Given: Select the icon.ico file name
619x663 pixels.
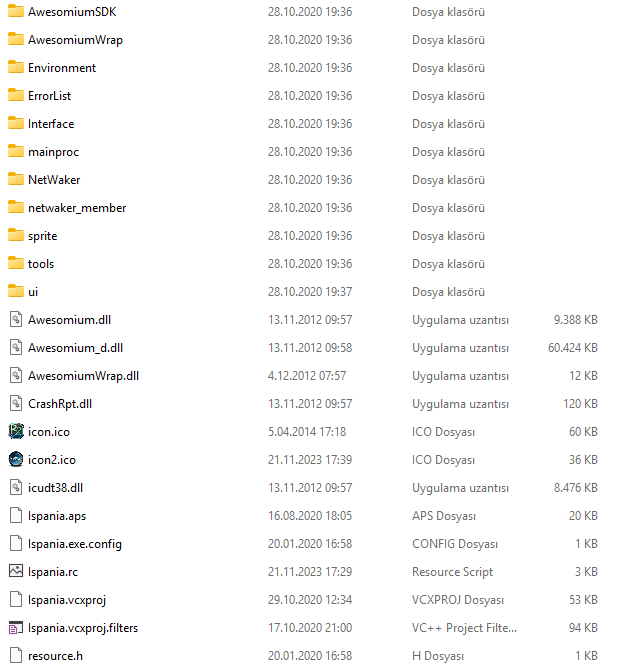Looking at the screenshot, I should (x=49, y=432).
